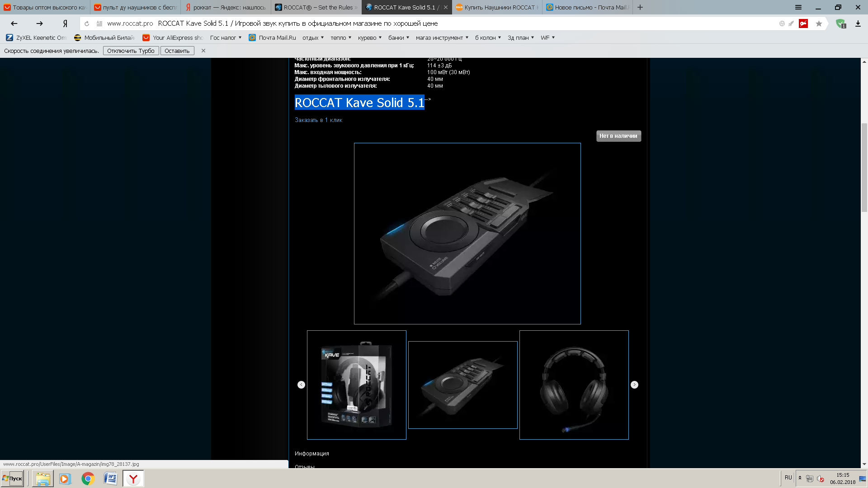Switch to the роккат Яндекс search tab
868x488 pixels.
click(226, 7)
